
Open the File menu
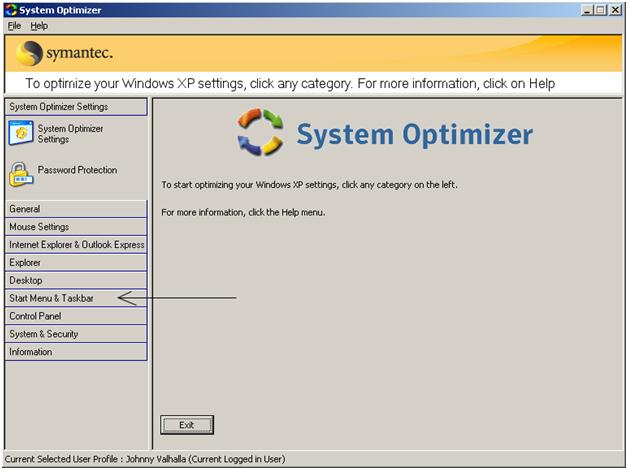click(x=14, y=26)
